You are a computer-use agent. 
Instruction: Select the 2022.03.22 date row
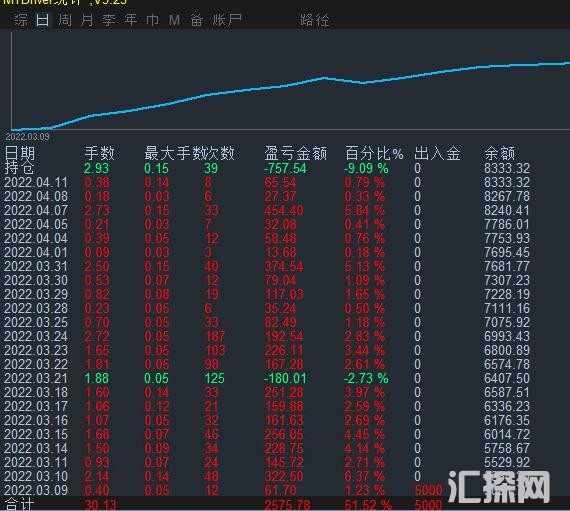tap(36, 365)
